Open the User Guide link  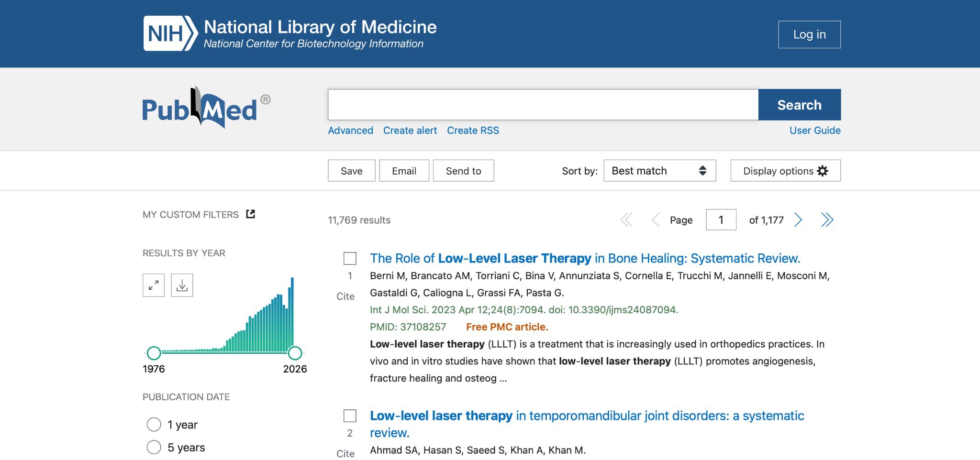click(815, 131)
